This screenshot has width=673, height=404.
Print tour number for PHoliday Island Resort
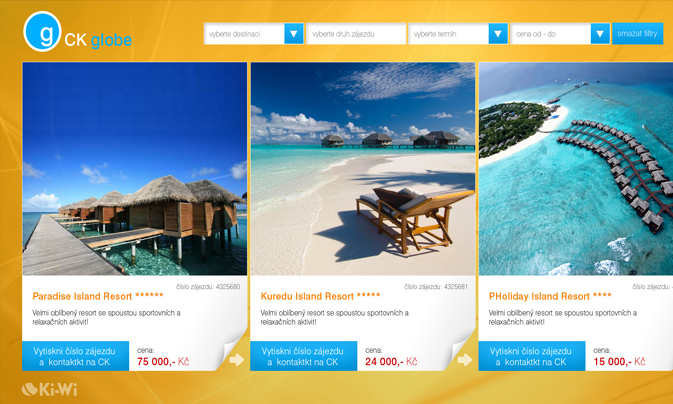point(532,356)
